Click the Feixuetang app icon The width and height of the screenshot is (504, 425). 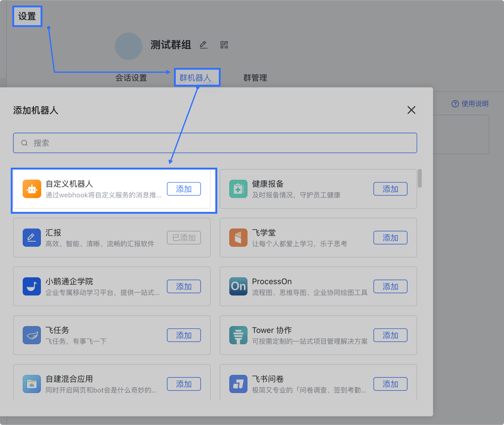[x=238, y=238]
